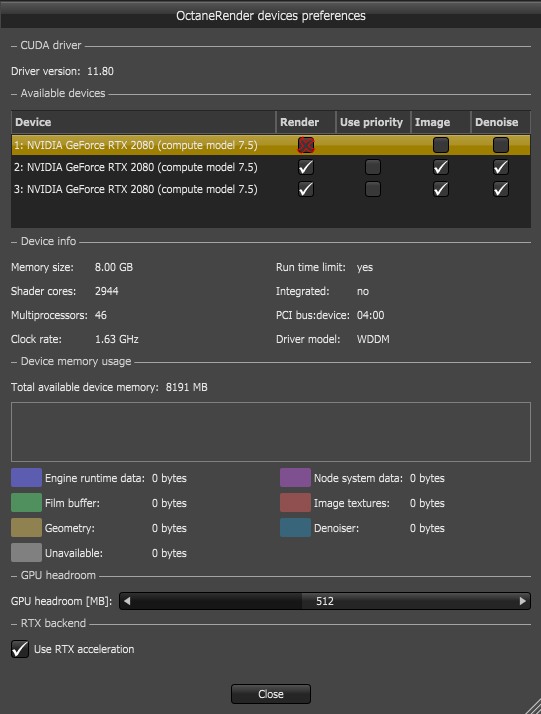Screen dimensions: 541x714
Task: Click the empty device memory usage bar
Action: tap(271, 432)
